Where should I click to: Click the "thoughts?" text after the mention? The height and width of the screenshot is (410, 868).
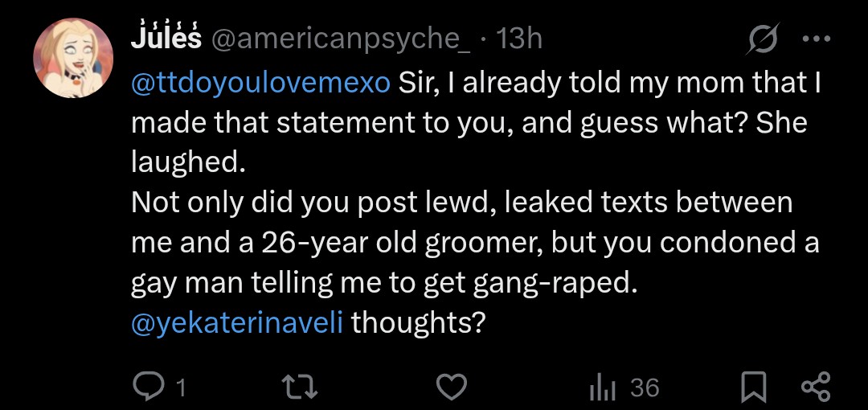point(419,322)
